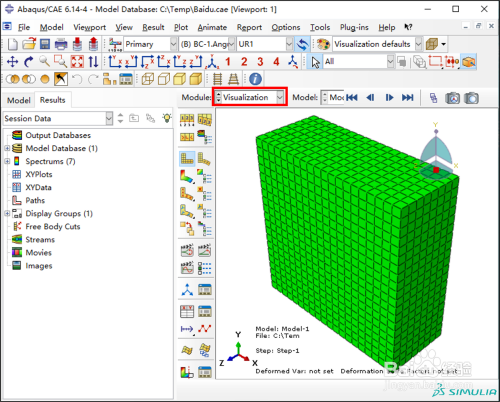This screenshot has width=500, height=402.
Task: Select the Pan View tool
Action: point(13,62)
